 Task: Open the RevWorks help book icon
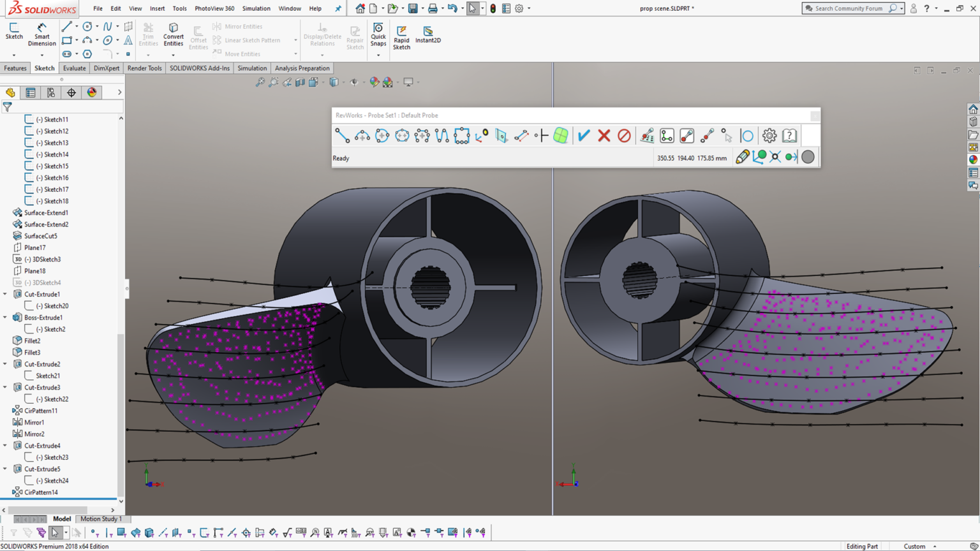point(789,135)
